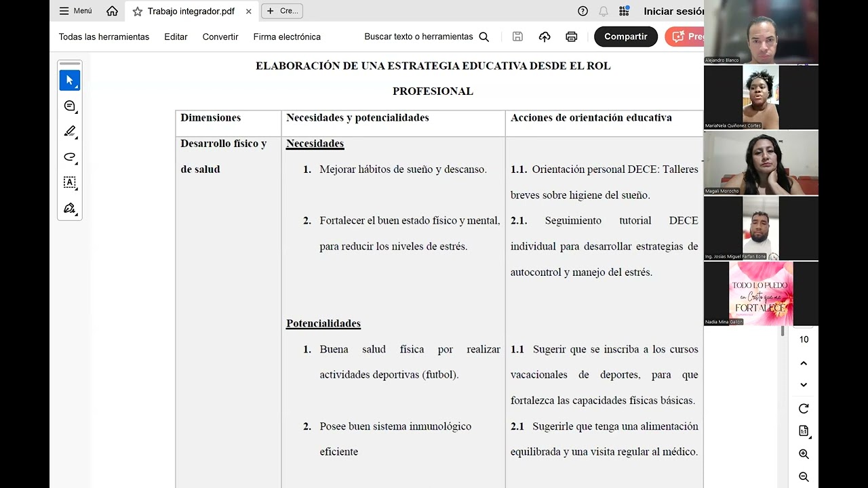
Task: Zoom in with magnifier plus icon
Action: point(804,454)
